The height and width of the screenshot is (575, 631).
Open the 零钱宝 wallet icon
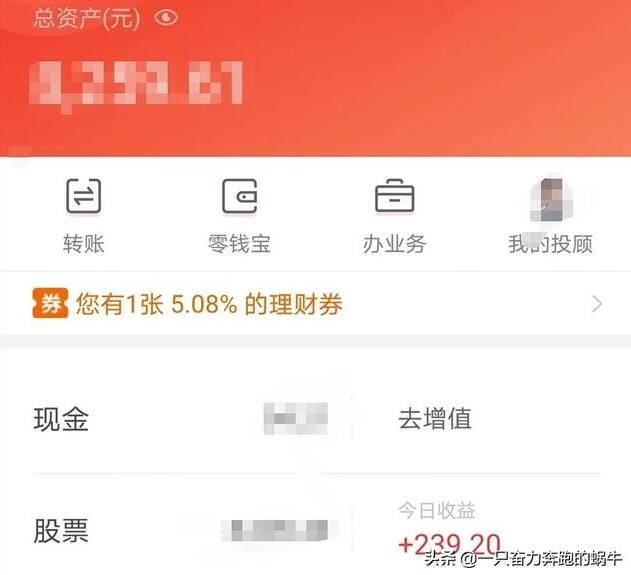coord(240,196)
